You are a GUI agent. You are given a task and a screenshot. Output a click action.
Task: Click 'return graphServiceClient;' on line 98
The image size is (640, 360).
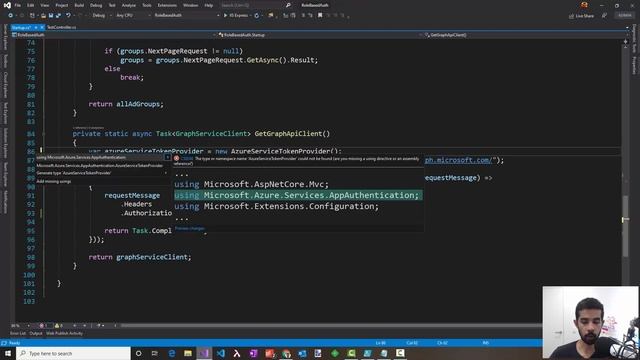tap(140, 257)
